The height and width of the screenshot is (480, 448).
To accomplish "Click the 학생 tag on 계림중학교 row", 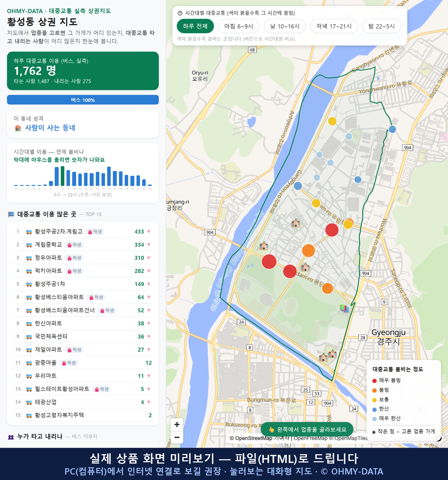I will pos(74,245).
